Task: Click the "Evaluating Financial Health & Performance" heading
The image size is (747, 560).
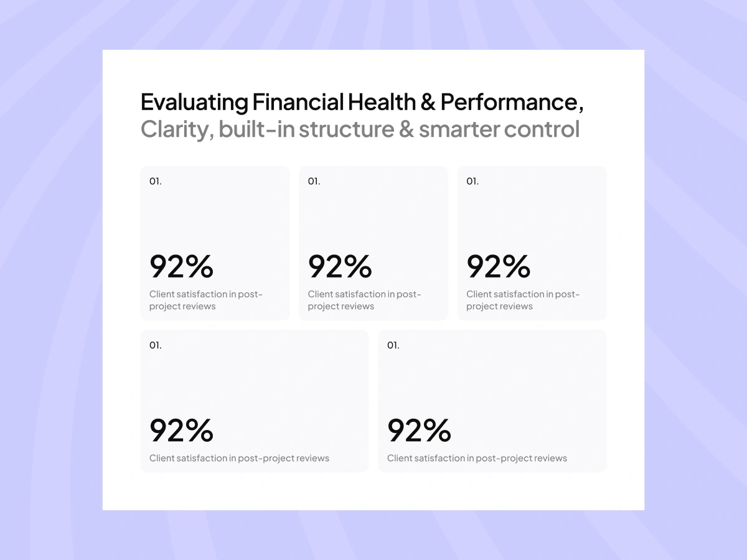Action: [362, 102]
